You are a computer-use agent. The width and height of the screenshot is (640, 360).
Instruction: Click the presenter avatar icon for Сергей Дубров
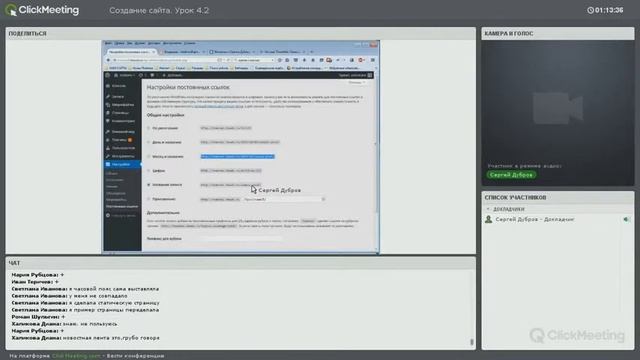point(489,220)
